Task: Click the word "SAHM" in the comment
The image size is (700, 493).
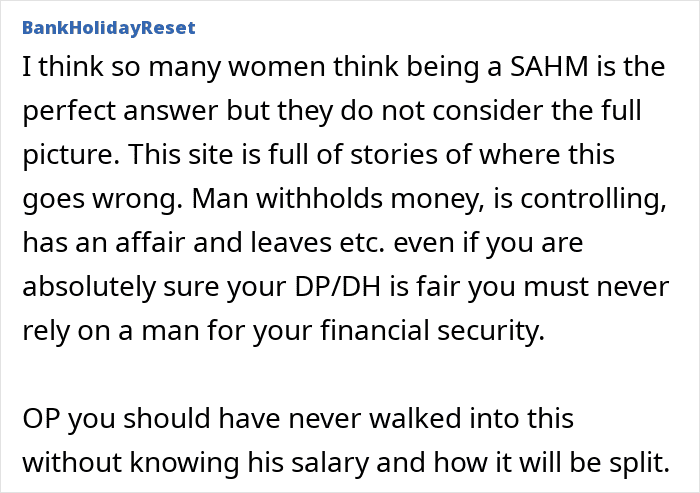Action: (x=549, y=67)
